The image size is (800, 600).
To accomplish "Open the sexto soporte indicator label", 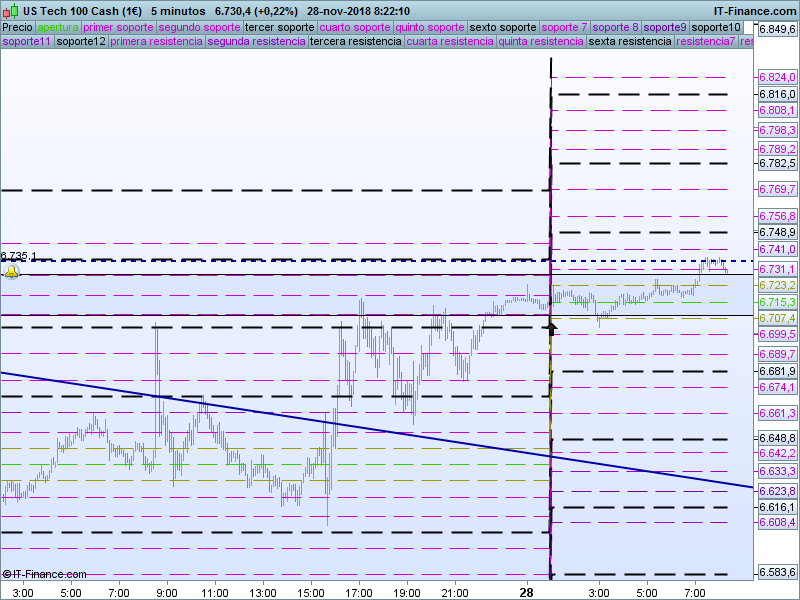I will coord(503,28).
